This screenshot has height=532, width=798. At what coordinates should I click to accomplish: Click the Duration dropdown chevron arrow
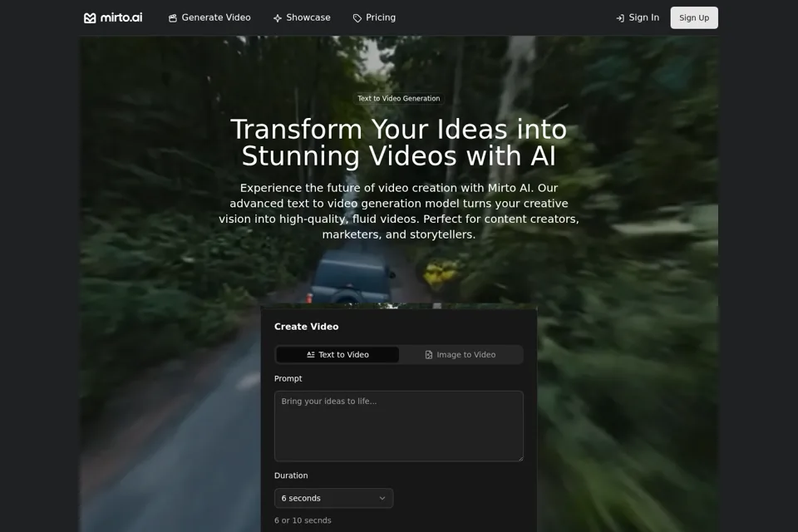[382, 499]
